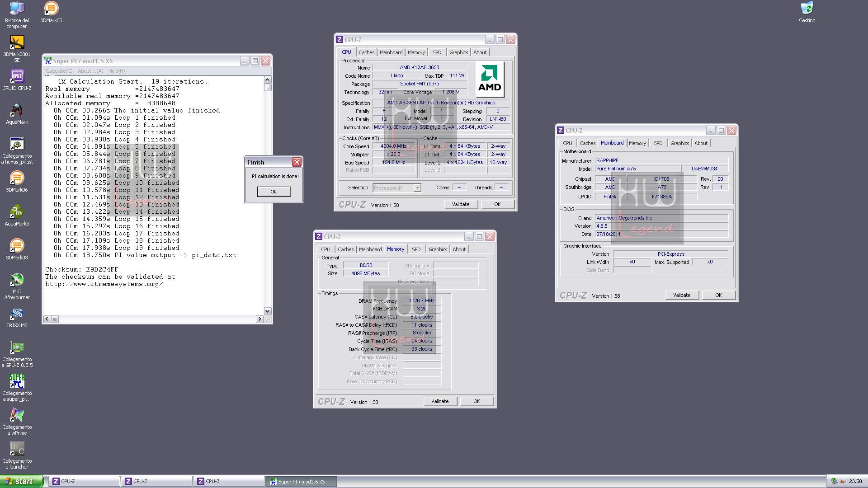Select Caches tab in Mainboard window

(x=588, y=143)
